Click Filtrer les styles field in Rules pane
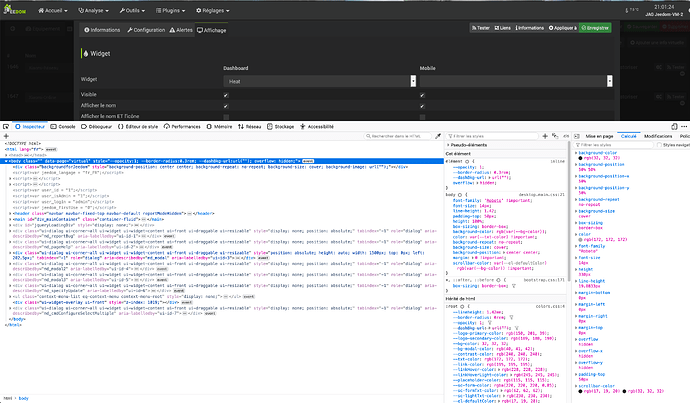The width and height of the screenshot is (690, 403). point(492,136)
